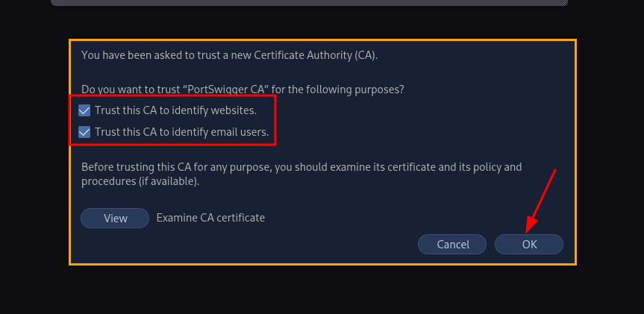Click the "Examine CA certificate" label
Screen dimensions: 644x314
(x=210, y=218)
